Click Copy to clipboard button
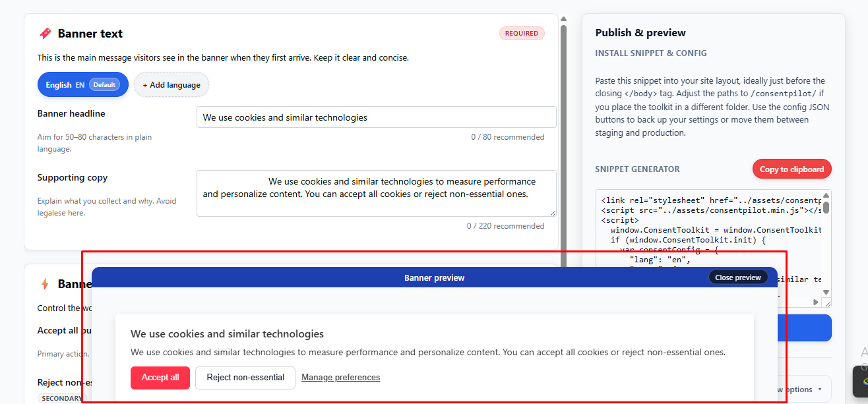Viewport: 868px width, 404px height. pos(791,169)
